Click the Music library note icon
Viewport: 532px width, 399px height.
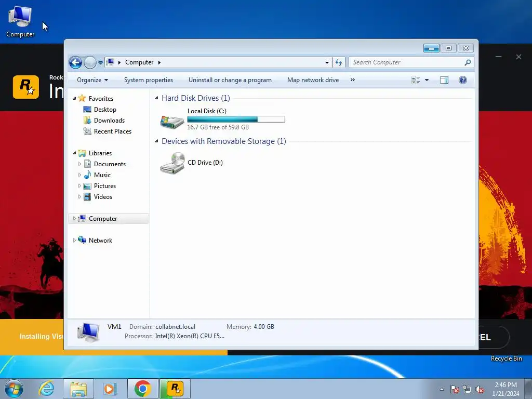pyautogui.click(x=87, y=175)
